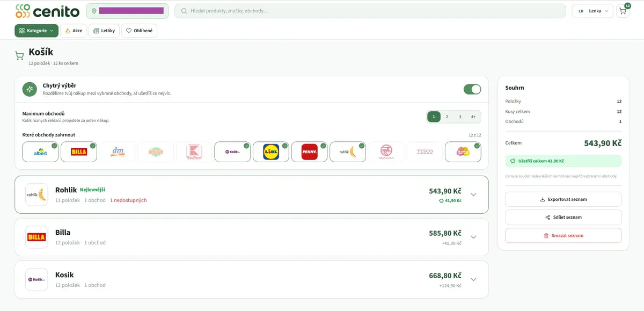Image resolution: width=644 pixels, height=311 pixels.
Task: Go to Akce page
Action: (74, 31)
